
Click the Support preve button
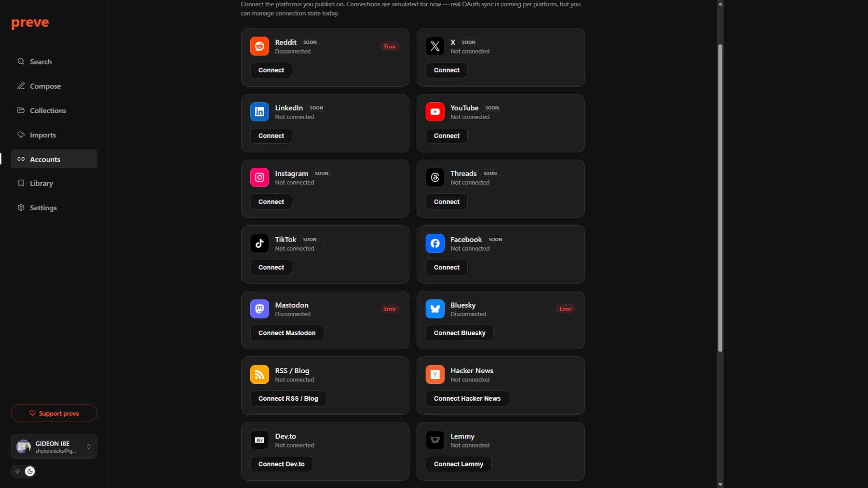point(54,413)
